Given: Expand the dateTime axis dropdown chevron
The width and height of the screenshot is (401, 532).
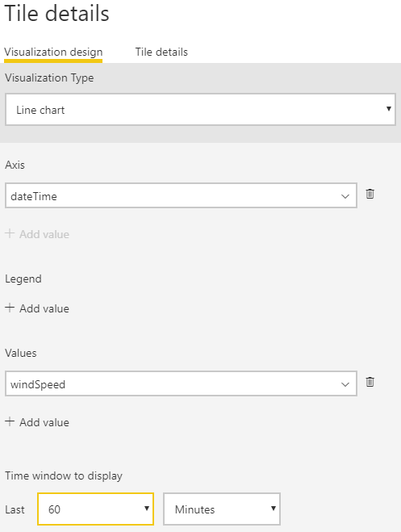Looking at the screenshot, I should pyautogui.click(x=345, y=196).
